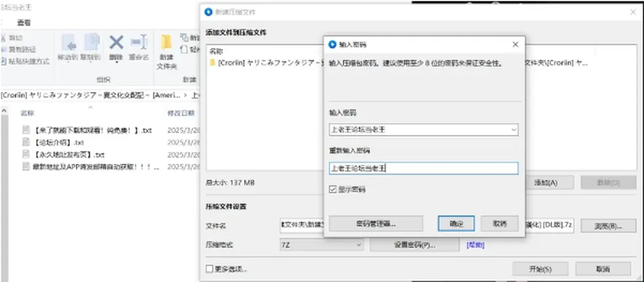This screenshot has width=644, height=282.
Task: Click the Cut scissors icon in Explorer
Action: click(3, 38)
